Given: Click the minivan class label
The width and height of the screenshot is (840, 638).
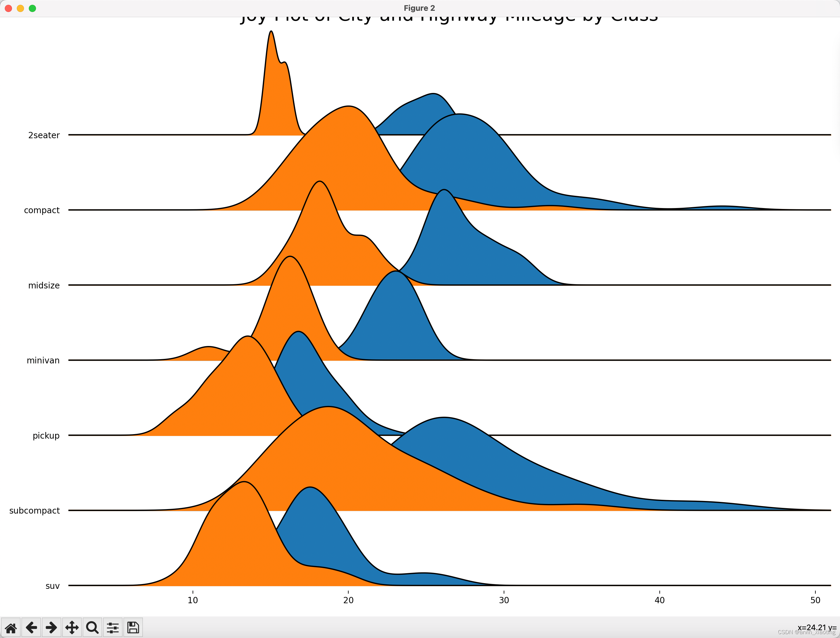Looking at the screenshot, I should click(43, 361).
